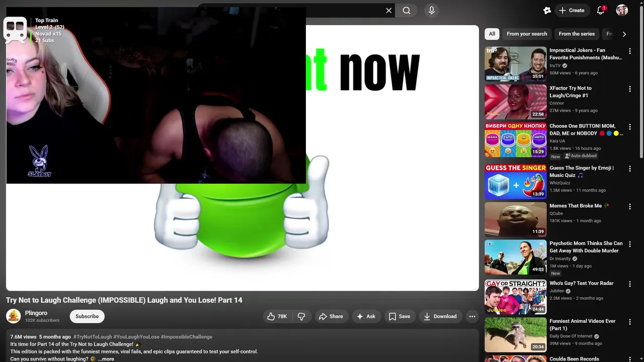
Task: Click the magnifier search button
Action: (407, 11)
